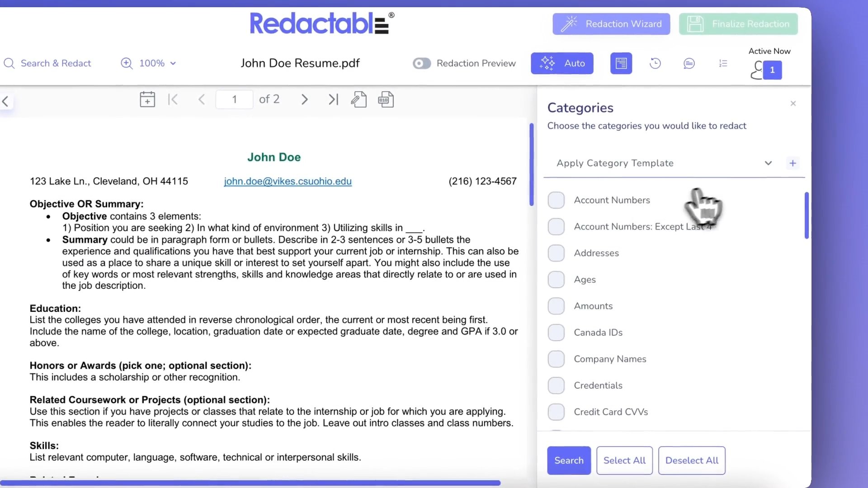
Task: Click the Select All button
Action: click(x=624, y=460)
